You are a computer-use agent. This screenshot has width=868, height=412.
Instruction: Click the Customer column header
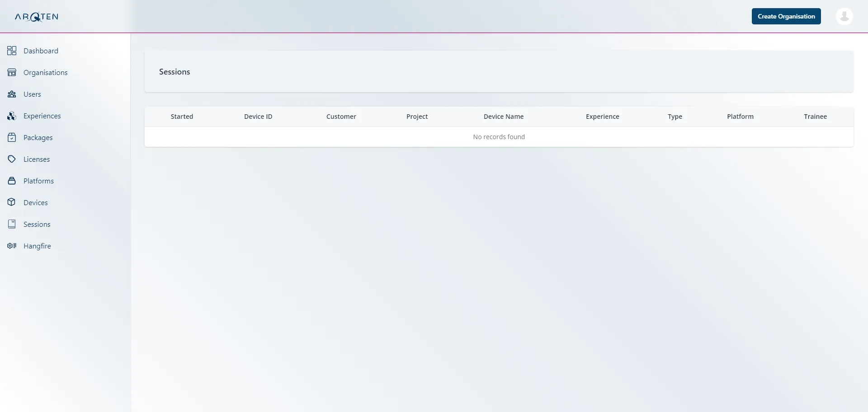[341, 117]
